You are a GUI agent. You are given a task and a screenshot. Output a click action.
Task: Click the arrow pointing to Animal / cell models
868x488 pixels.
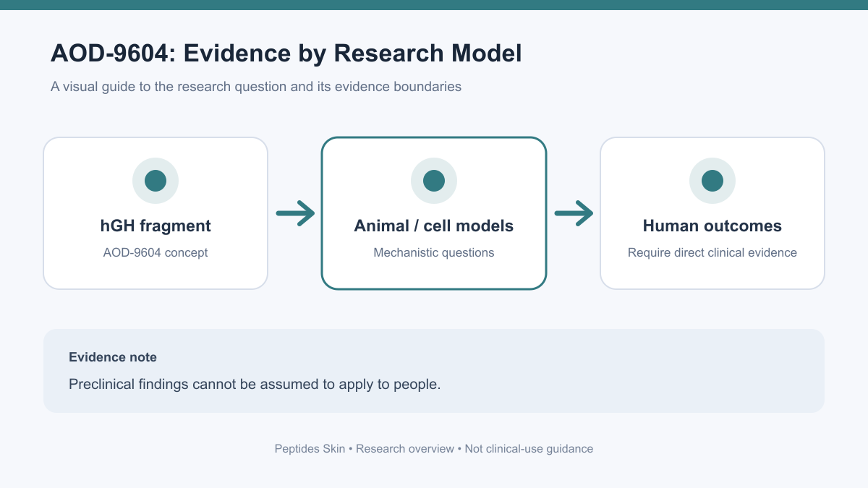click(x=295, y=213)
